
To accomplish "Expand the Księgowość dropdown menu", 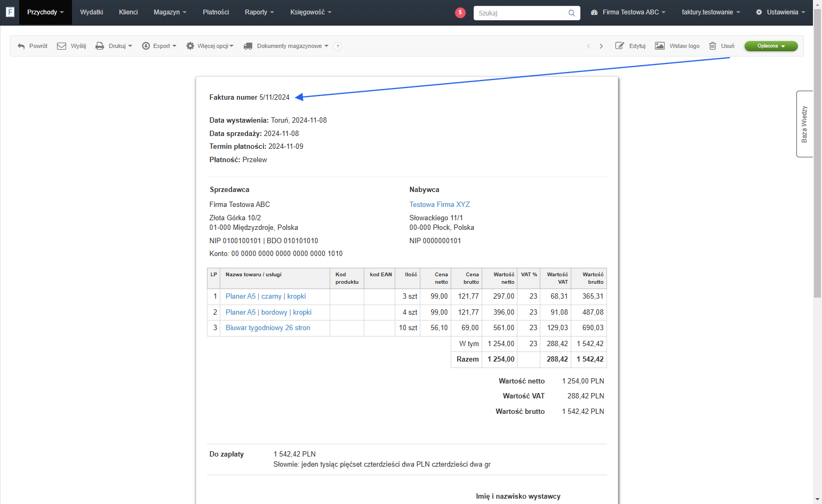I will pyautogui.click(x=311, y=12).
